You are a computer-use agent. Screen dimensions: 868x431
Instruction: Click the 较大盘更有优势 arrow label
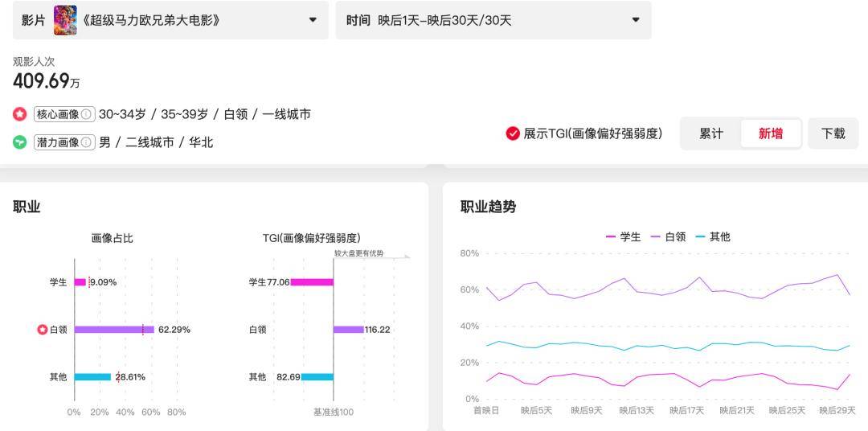pyautogui.click(x=358, y=254)
